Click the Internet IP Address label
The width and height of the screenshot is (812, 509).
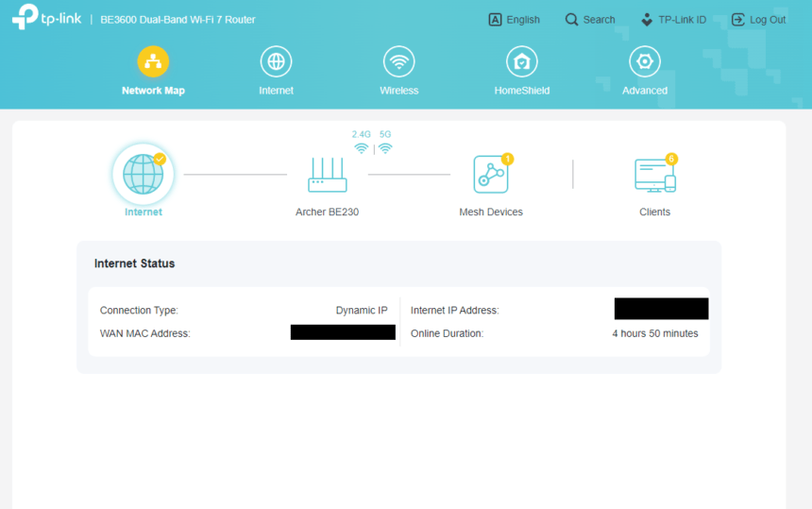coord(455,310)
